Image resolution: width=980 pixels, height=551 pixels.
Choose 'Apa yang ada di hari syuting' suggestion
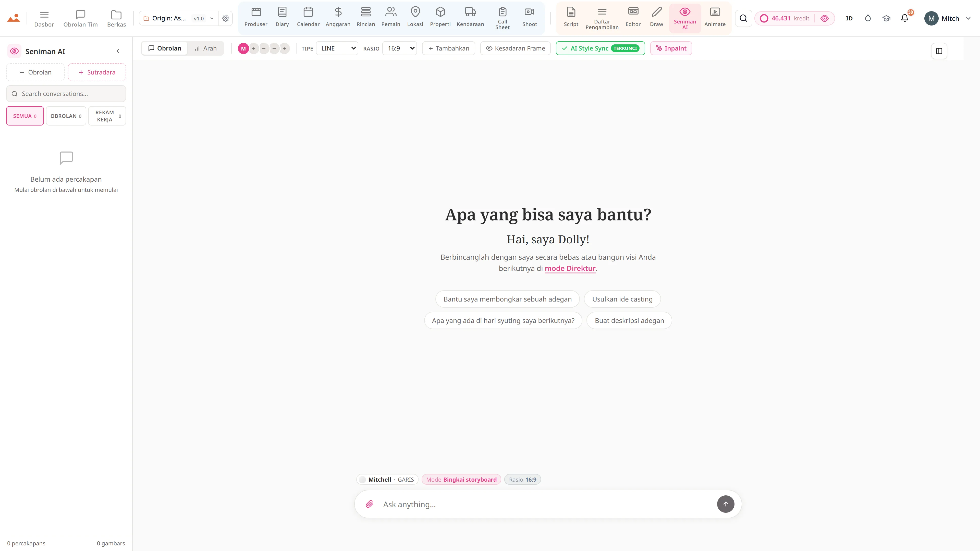(503, 321)
